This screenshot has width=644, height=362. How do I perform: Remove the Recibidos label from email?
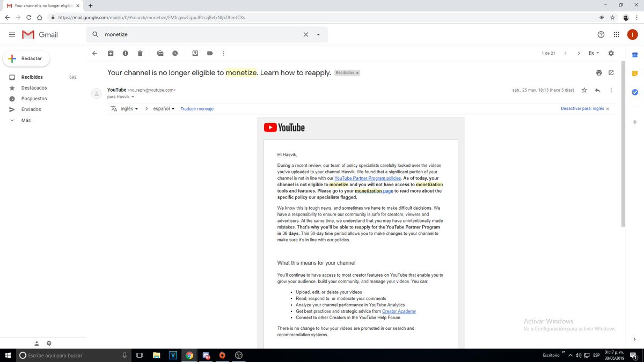(357, 72)
